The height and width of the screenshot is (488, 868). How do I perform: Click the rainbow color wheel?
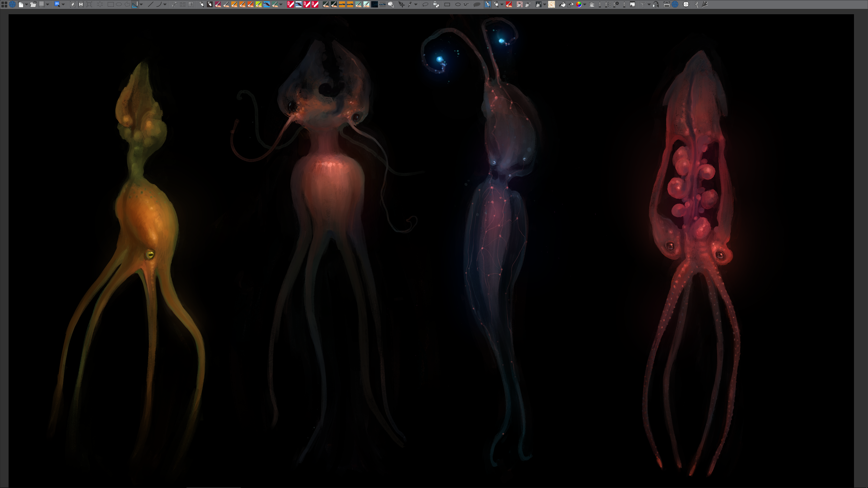pyautogui.click(x=579, y=4)
